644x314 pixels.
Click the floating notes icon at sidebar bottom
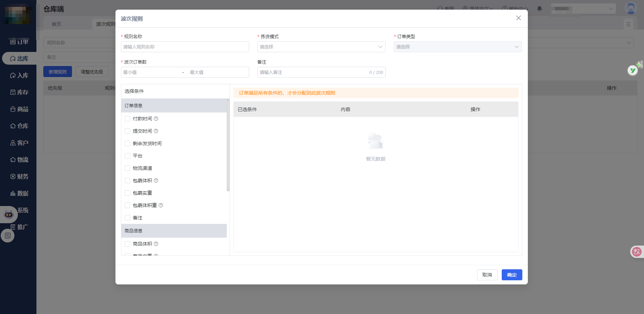pos(8,236)
